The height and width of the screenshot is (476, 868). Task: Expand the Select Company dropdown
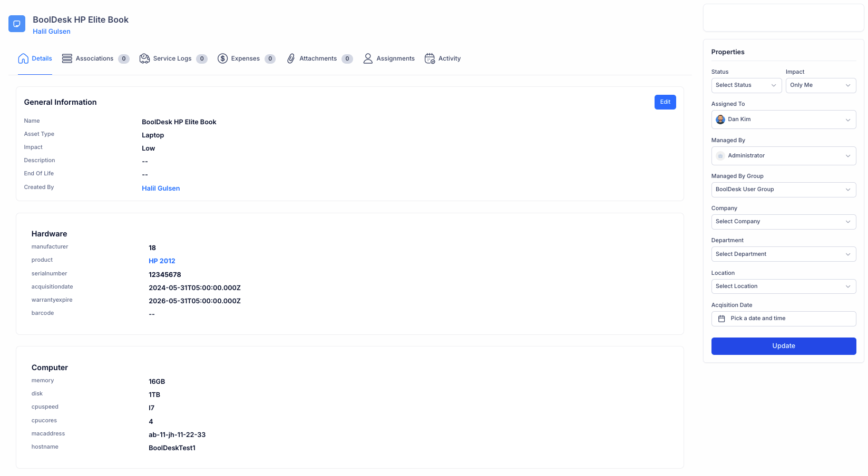tap(784, 222)
